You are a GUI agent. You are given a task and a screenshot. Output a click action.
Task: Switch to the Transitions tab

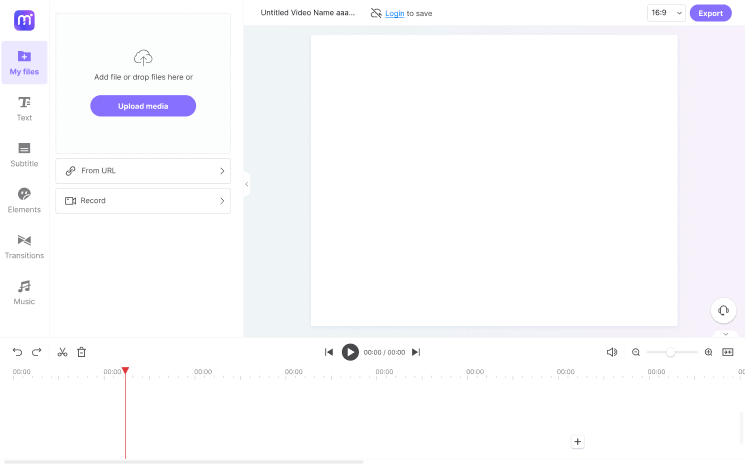[24, 246]
